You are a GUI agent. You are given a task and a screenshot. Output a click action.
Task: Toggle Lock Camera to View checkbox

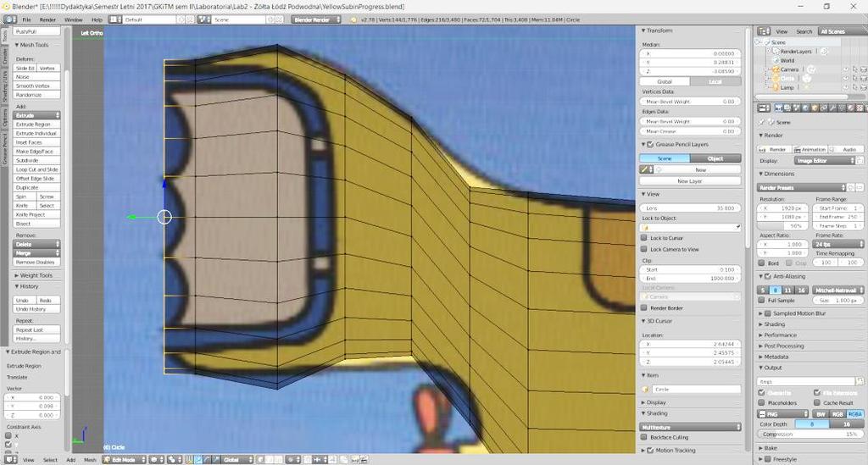[644, 249]
